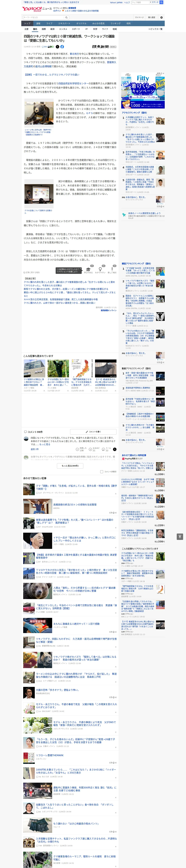This screenshot has width=186, height=868.
Task: Open the workshop presentation photo thumbnail
Action: [x=39, y=194]
